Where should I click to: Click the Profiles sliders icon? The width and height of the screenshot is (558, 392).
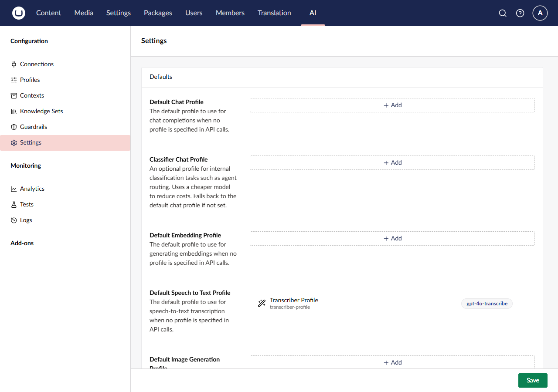tap(14, 80)
